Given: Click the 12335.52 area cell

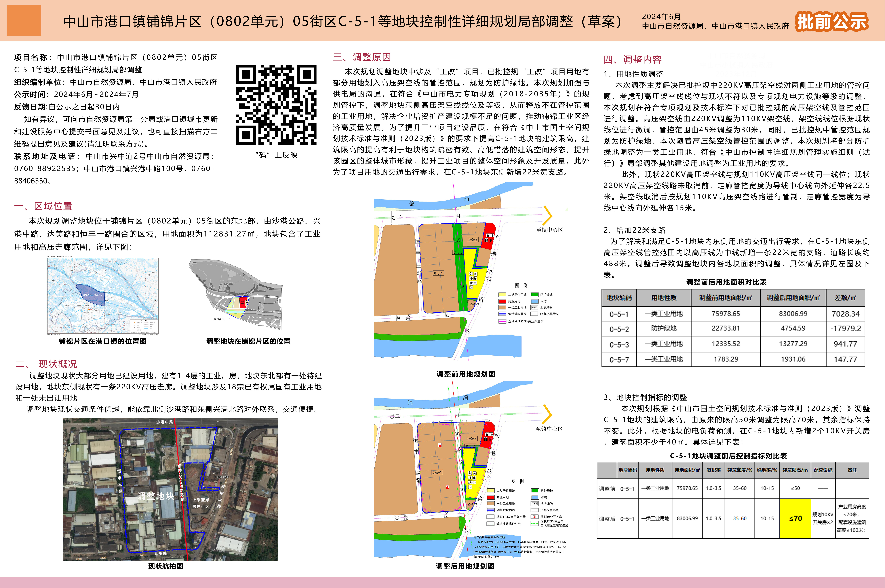Looking at the screenshot, I should (726, 344).
